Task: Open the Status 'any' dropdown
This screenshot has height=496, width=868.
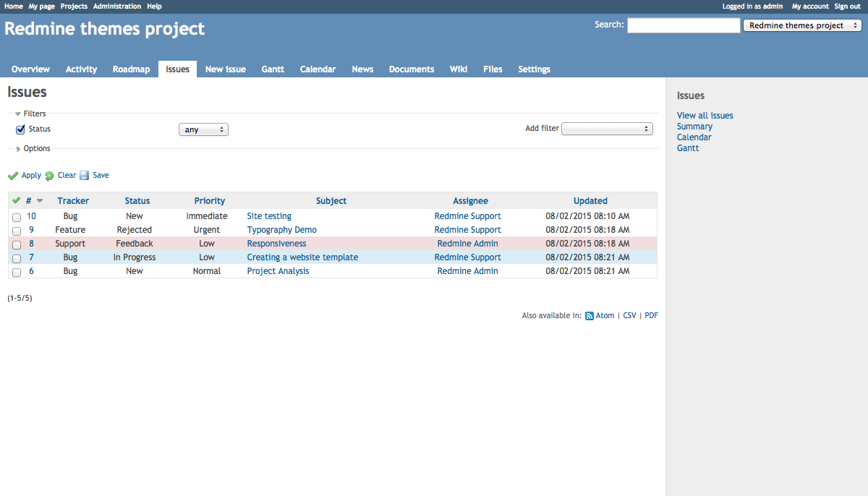Action: click(203, 129)
